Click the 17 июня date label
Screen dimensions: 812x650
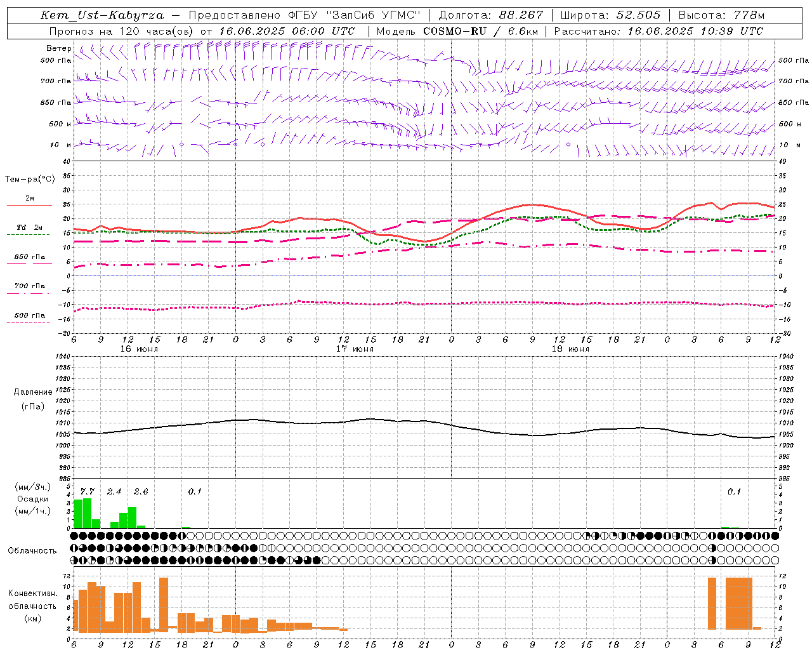[355, 349]
